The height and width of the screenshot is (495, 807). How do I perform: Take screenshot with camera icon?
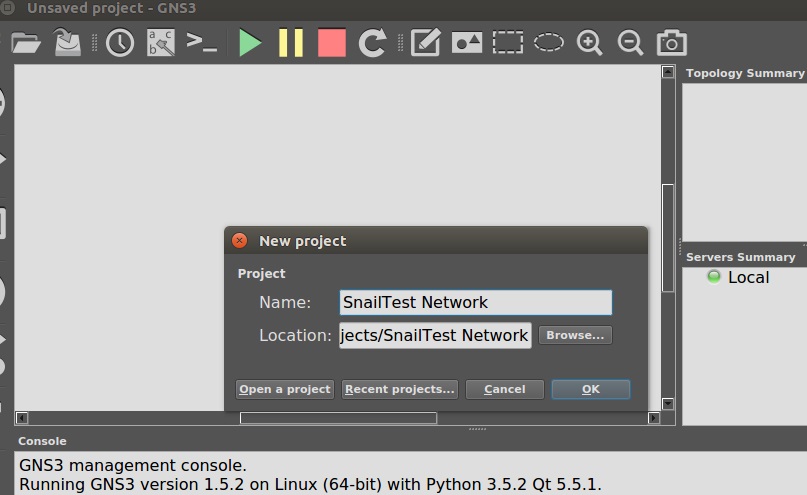coord(672,43)
